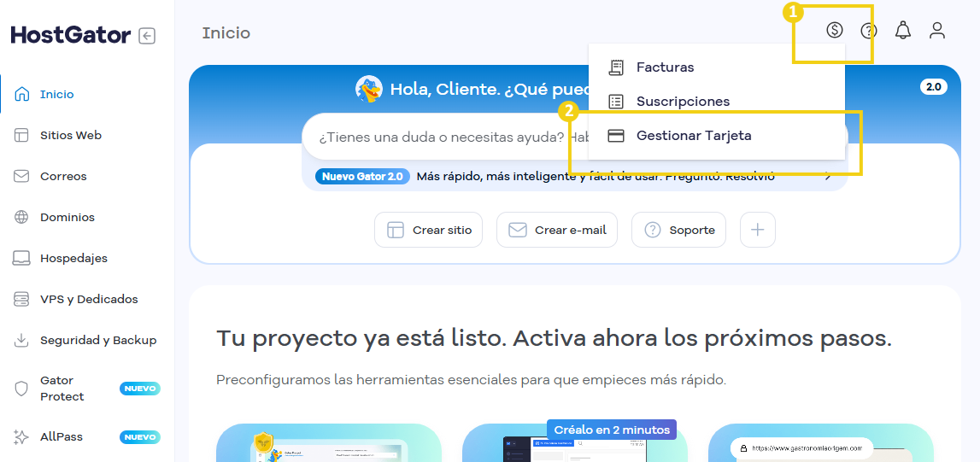The image size is (980, 462).
Task: Click the Gator Protect shield icon
Action: 21,389
